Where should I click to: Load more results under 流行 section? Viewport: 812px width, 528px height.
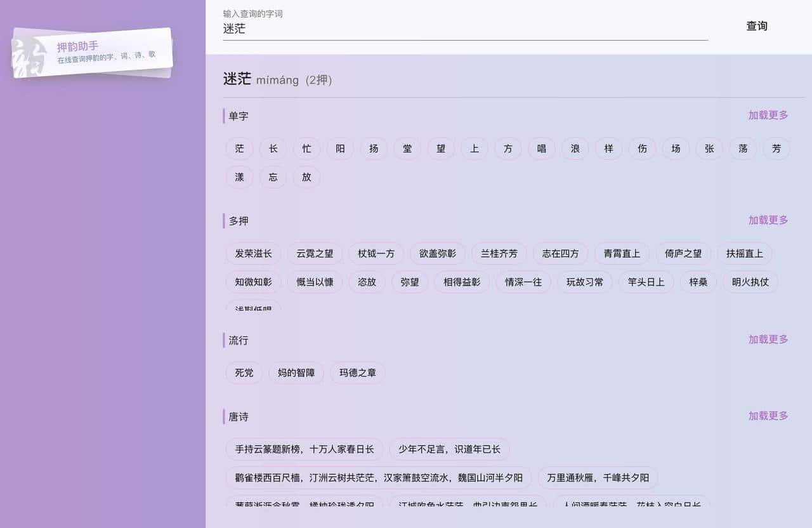pyautogui.click(x=768, y=339)
